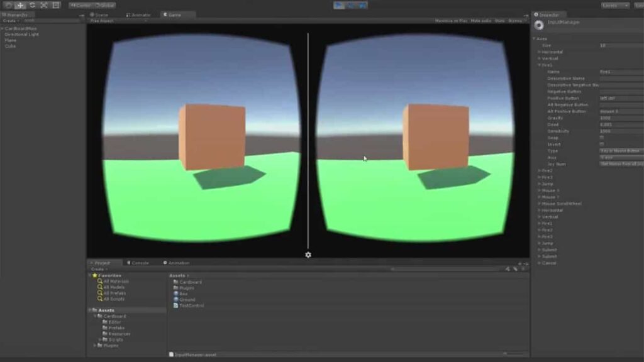The image size is (644, 362).
Task: Toggle the Invert checkbox
Action: 602,144
